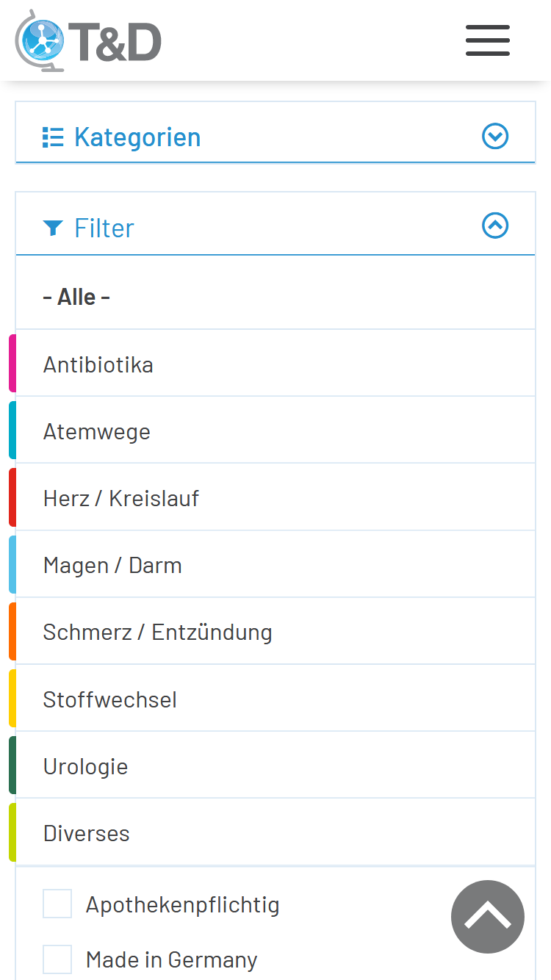Click the yellow Stoffwechsel color marker
Image resolution: width=551 pixels, height=980 pixels.
point(12,698)
